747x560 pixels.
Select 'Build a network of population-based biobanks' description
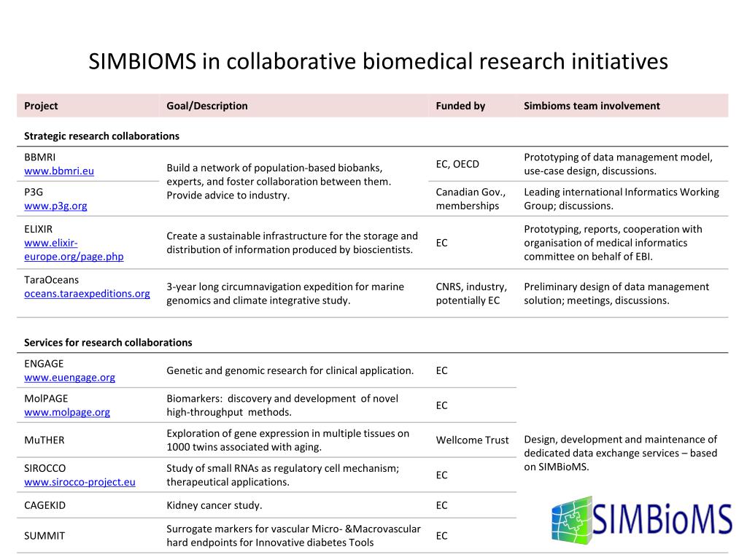pyautogui.click(x=279, y=182)
